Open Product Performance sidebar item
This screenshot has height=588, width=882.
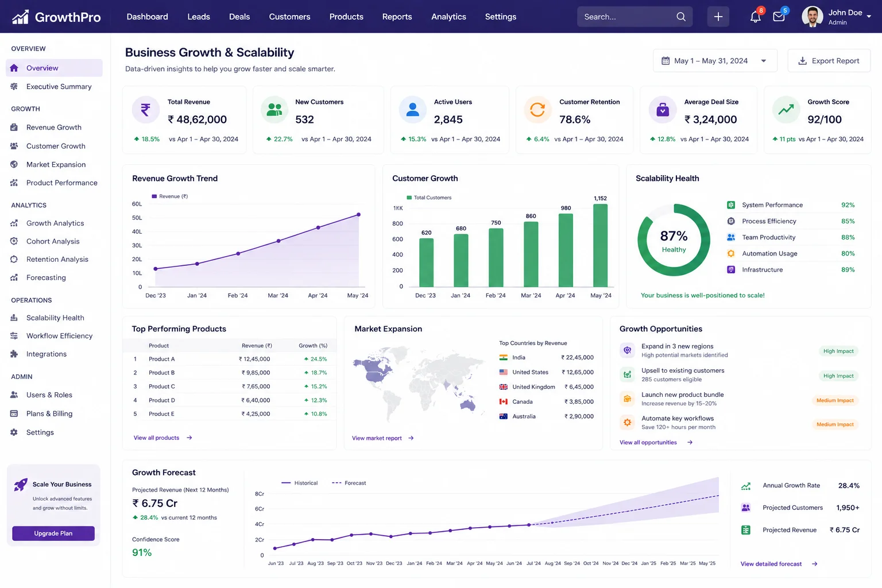point(54,183)
